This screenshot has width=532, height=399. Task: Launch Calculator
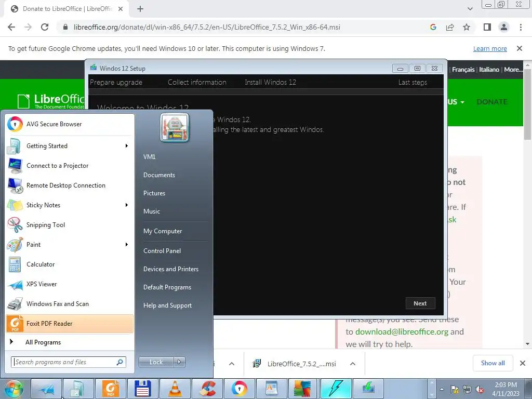click(70, 264)
